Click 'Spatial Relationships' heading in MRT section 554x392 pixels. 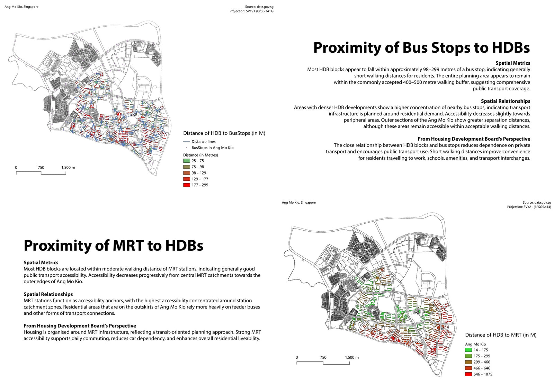(48, 294)
